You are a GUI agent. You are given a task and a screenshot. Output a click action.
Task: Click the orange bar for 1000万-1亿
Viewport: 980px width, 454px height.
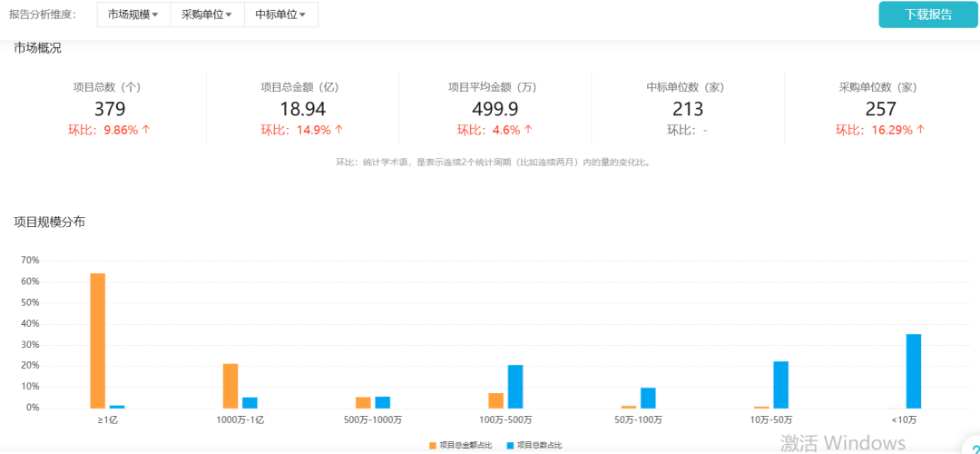(230, 386)
